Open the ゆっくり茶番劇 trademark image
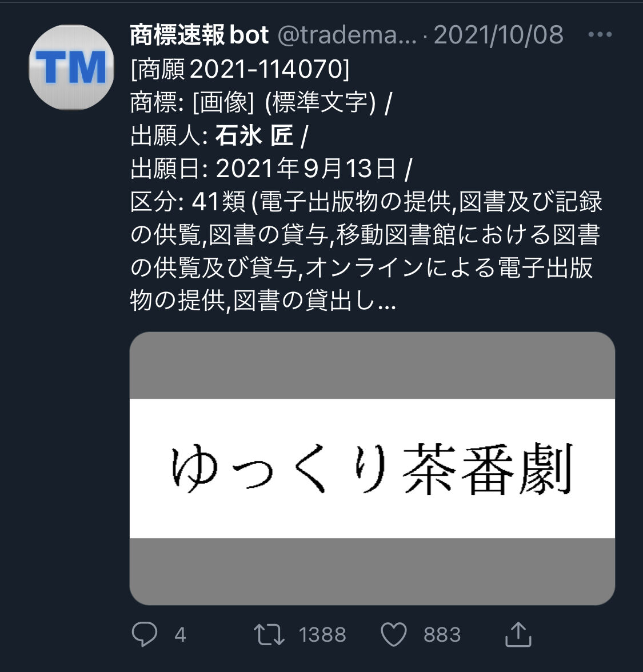 tap(372, 469)
